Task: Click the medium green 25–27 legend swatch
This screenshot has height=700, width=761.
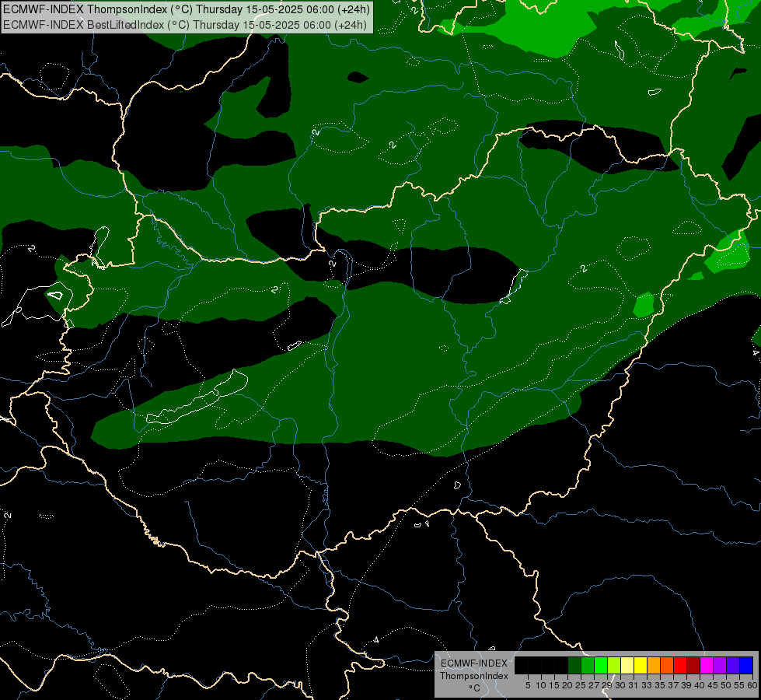Action: [588, 665]
